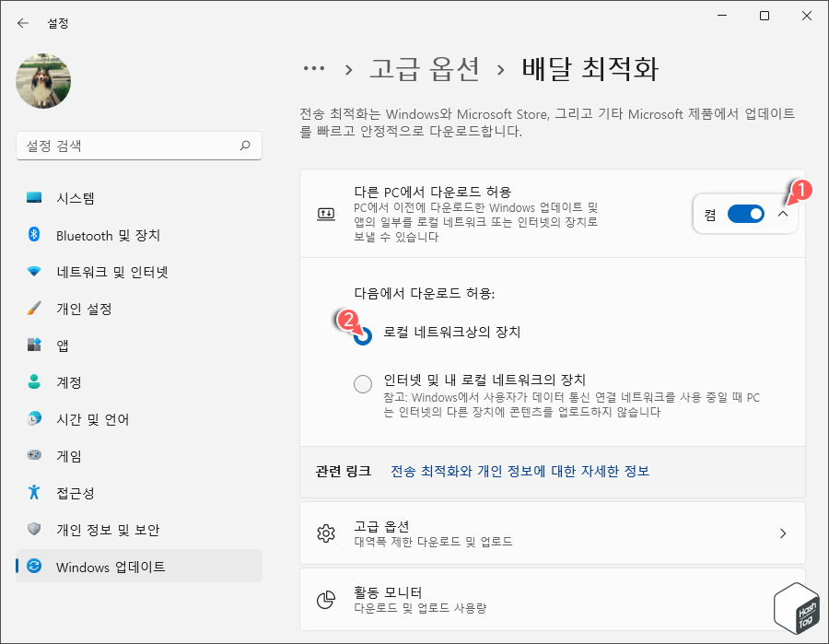829x644 pixels.
Task: Close the Settings window
Action: pos(807,16)
